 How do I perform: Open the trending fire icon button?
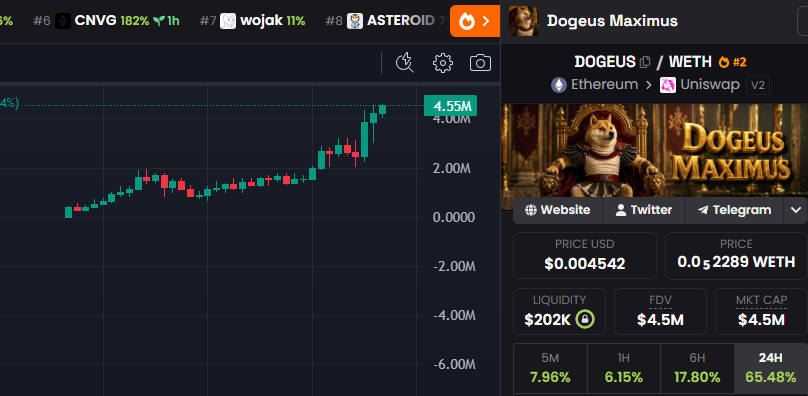(x=475, y=21)
